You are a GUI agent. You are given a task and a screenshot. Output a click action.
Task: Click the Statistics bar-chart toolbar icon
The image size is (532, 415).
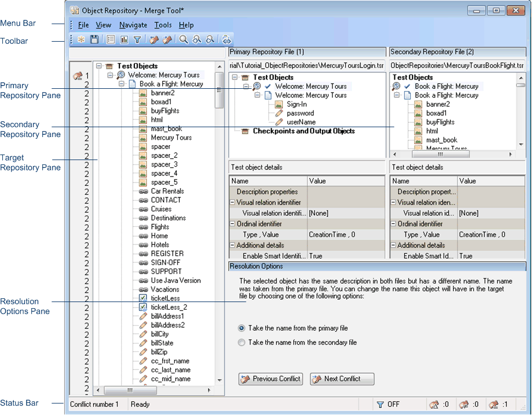pyautogui.click(x=124, y=39)
